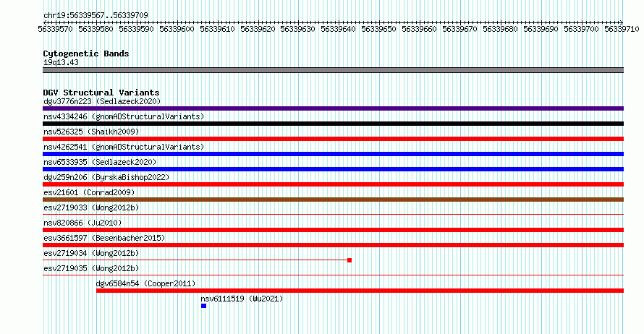
Task: Click ruler position 56339600
Action: [x=177, y=29]
